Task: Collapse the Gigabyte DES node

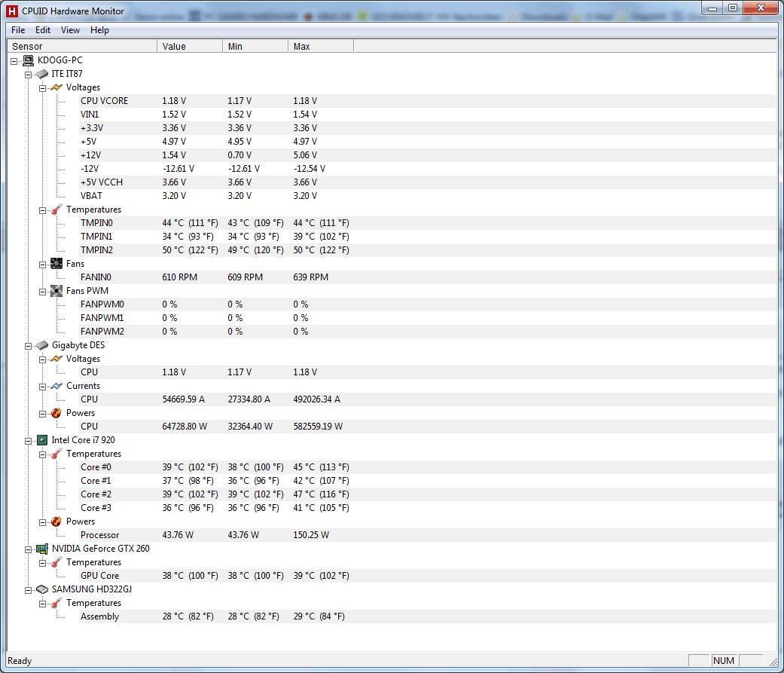Action: click(x=29, y=346)
